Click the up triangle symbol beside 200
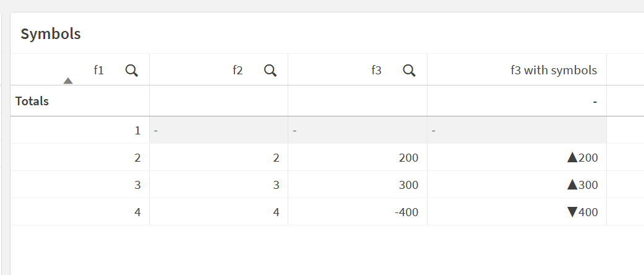644x275 pixels. [572, 157]
